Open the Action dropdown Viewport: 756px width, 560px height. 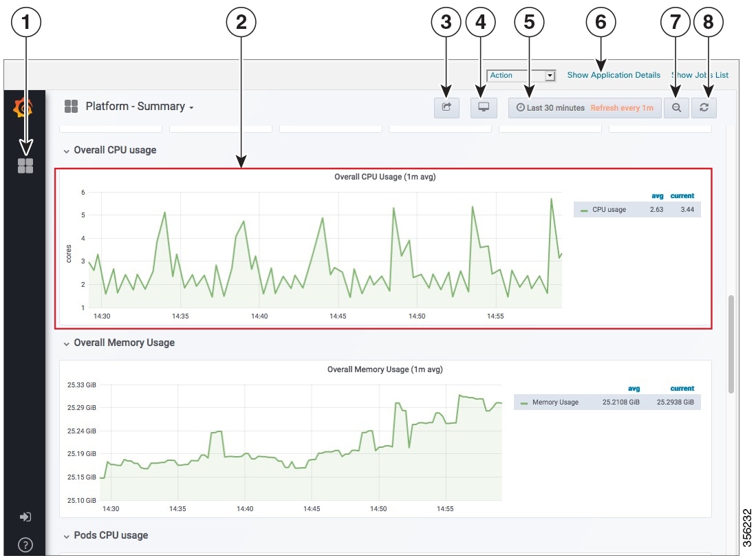[x=521, y=75]
